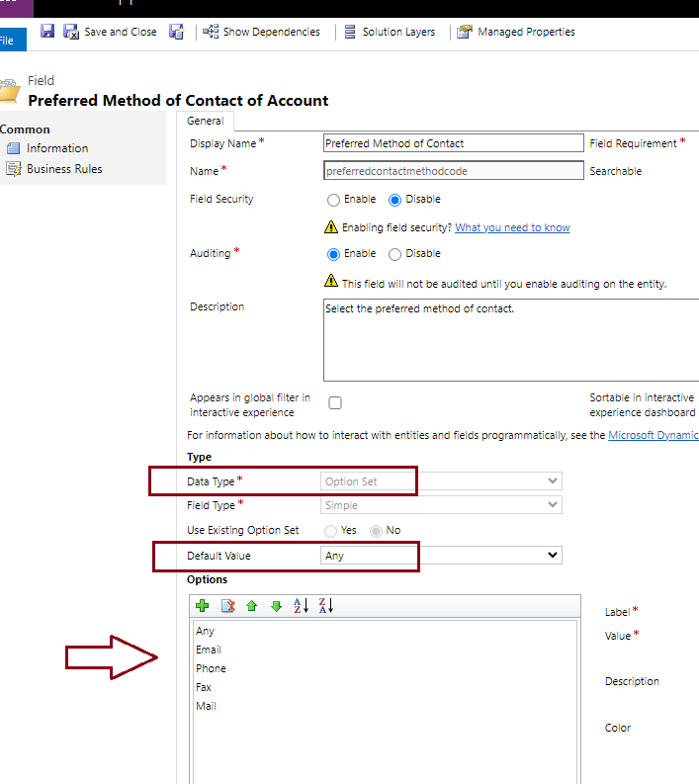Switch to the General tab
699x784 pixels.
point(205,121)
